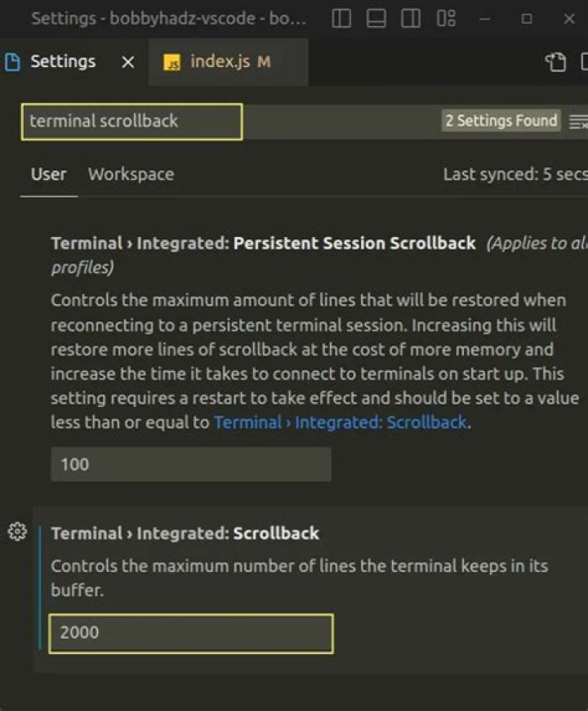
Task: Click the 'Controls the maximum number of lines' description
Action: [300, 578]
